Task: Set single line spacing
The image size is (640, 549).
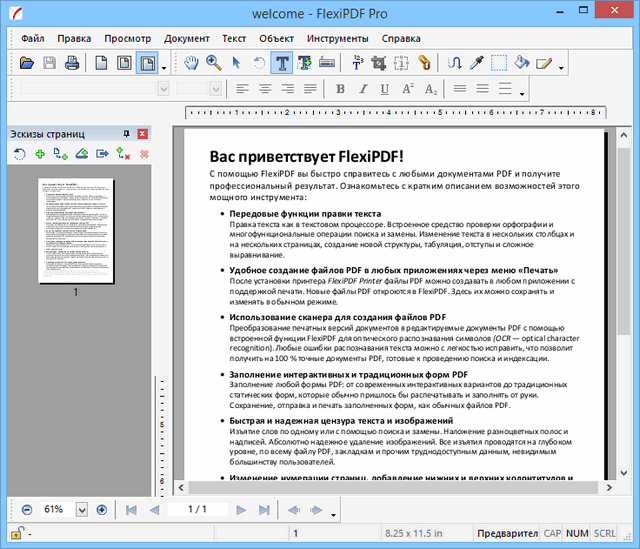Action: (x=460, y=89)
